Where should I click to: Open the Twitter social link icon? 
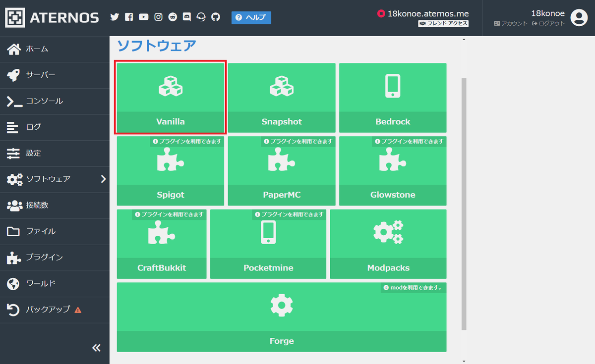coord(115,17)
